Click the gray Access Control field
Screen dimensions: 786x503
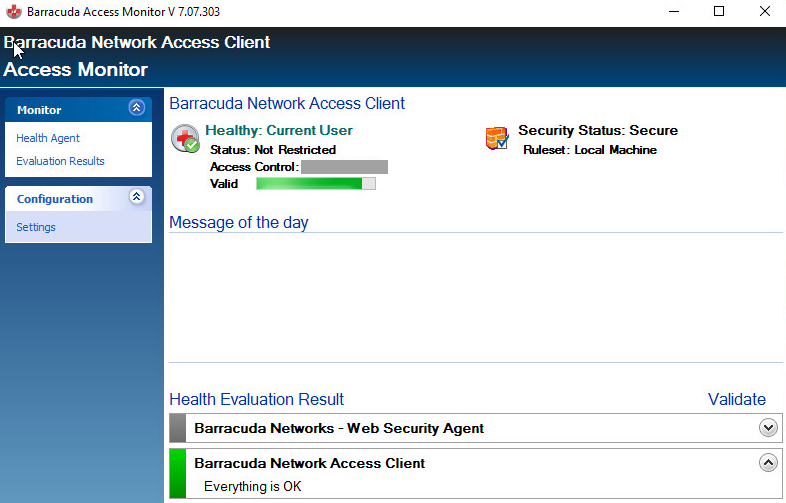point(344,167)
